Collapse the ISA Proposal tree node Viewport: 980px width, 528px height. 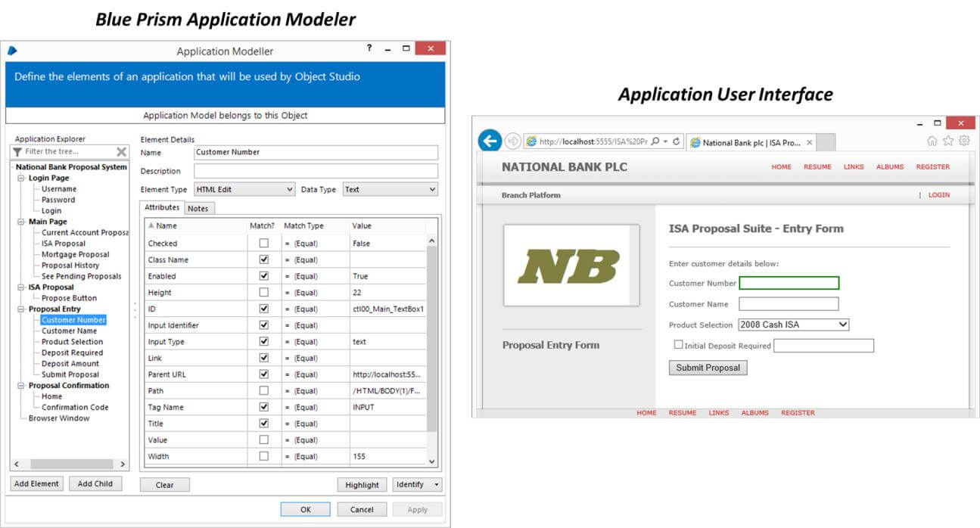pyautogui.click(x=21, y=287)
